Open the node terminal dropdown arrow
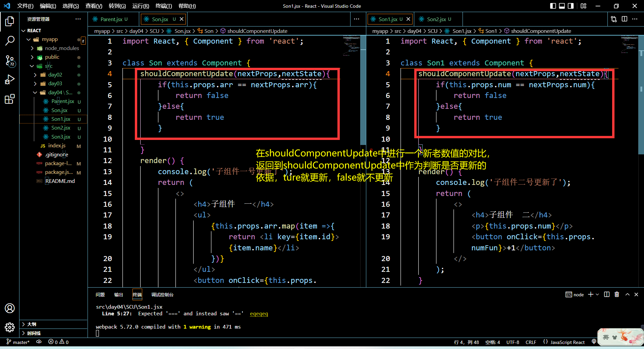 point(597,294)
